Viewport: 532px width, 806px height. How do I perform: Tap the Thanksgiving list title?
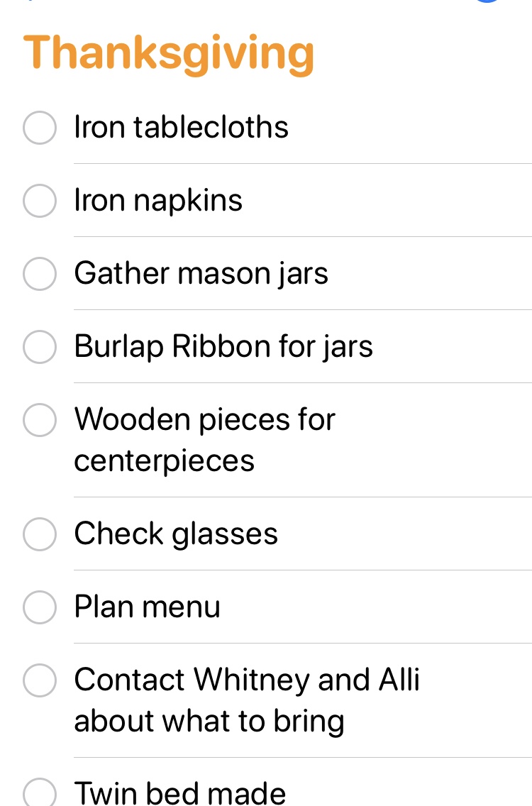[x=169, y=54]
